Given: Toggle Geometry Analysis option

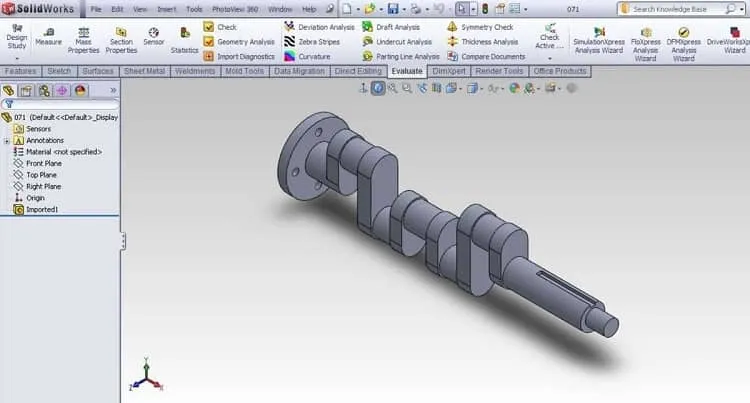Looking at the screenshot, I should coord(209,42).
